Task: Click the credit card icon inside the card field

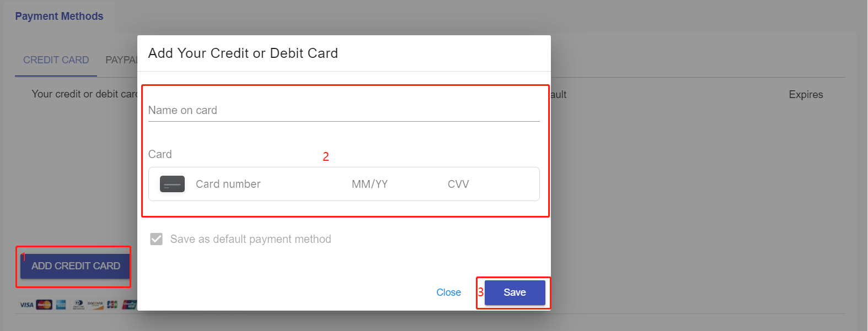Action: click(172, 184)
